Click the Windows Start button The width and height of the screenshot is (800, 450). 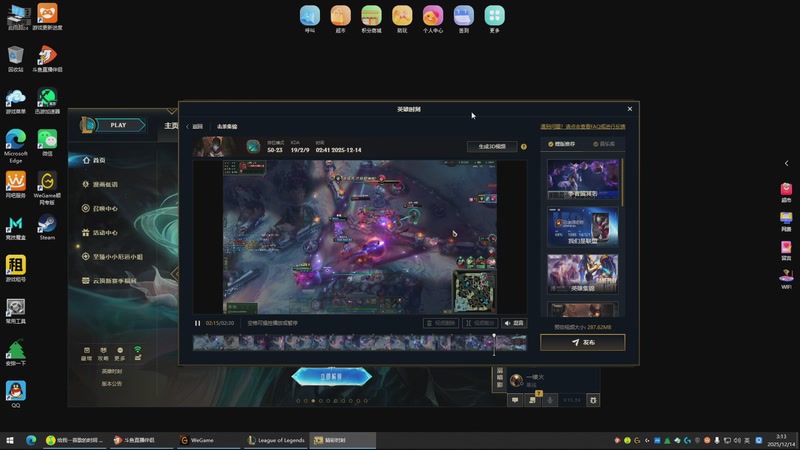[x=10, y=440]
